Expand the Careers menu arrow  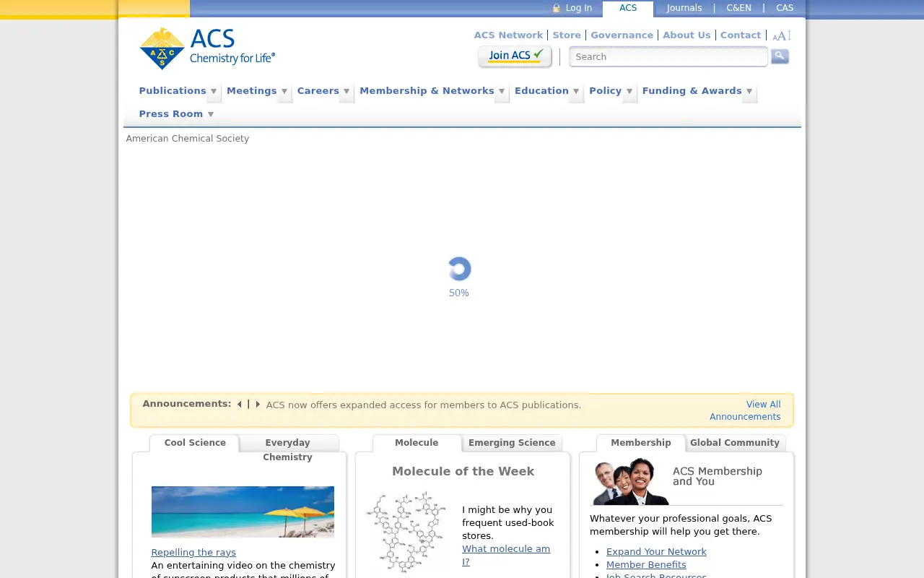tap(346, 92)
